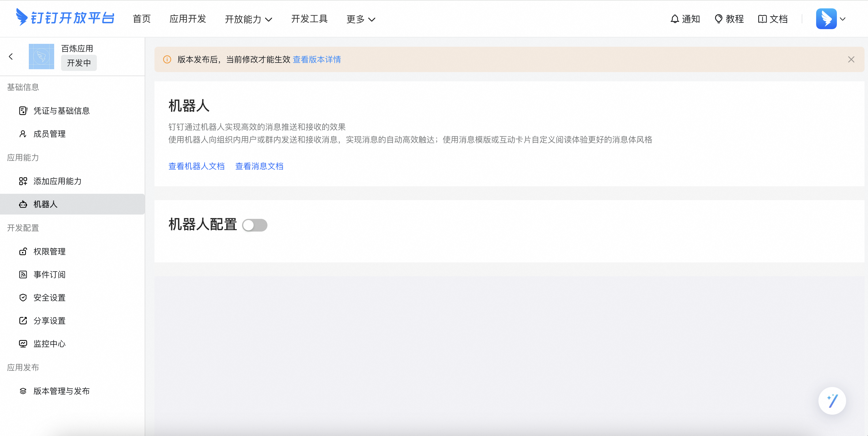
Task: Go back using the left arrow
Action: (x=11, y=56)
